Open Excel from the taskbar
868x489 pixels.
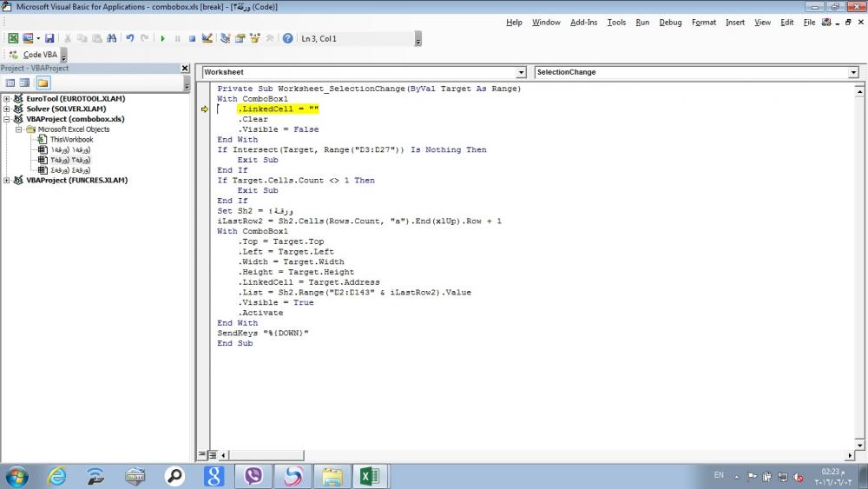coord(370,476)
